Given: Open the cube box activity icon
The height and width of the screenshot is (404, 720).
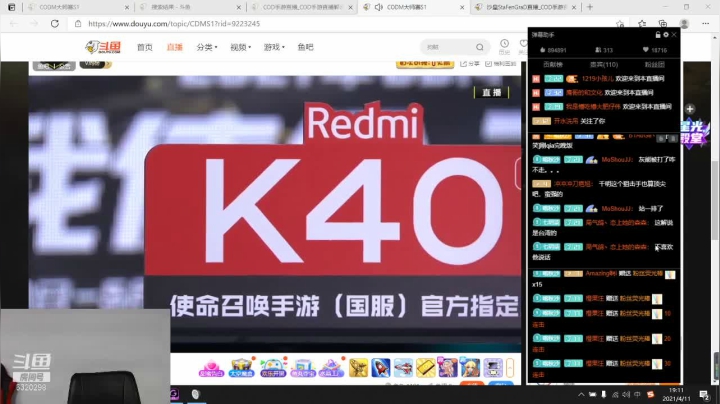Looking at the screenshot, I should click(303, 368).
